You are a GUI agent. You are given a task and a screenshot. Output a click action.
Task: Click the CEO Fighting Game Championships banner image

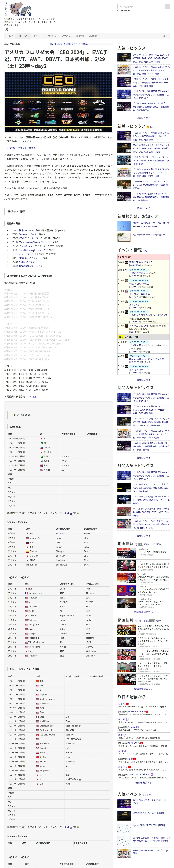point(59,101)
